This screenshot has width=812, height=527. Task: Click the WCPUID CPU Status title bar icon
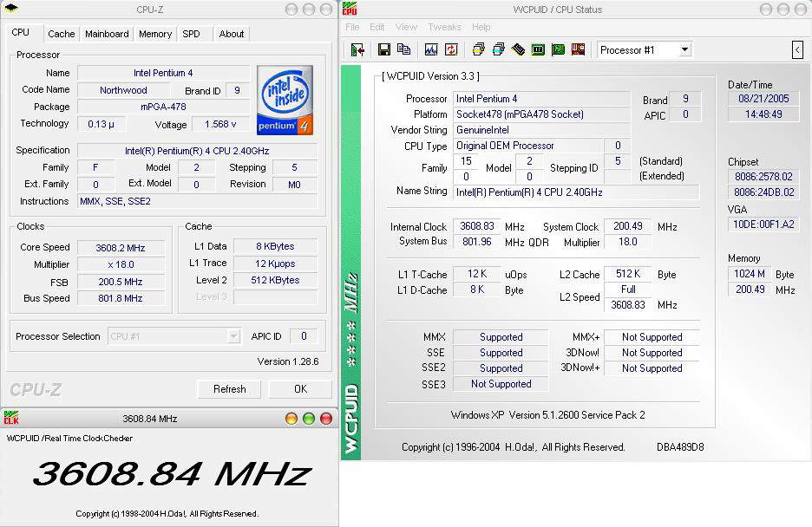point(350,9)
